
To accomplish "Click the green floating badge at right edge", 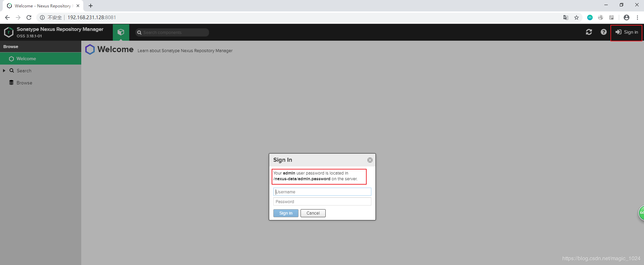I will point(641,213).
